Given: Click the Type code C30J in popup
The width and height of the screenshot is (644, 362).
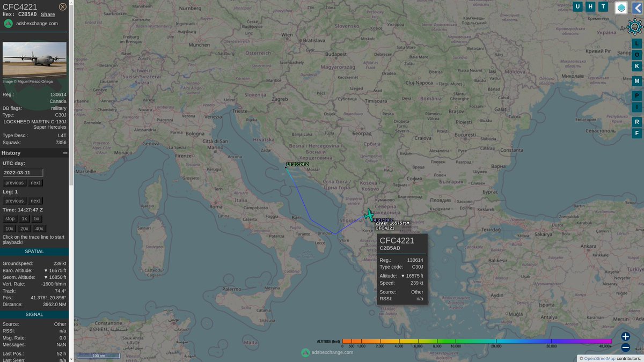Looking at the screenshot, I should (x=418, y=267).
